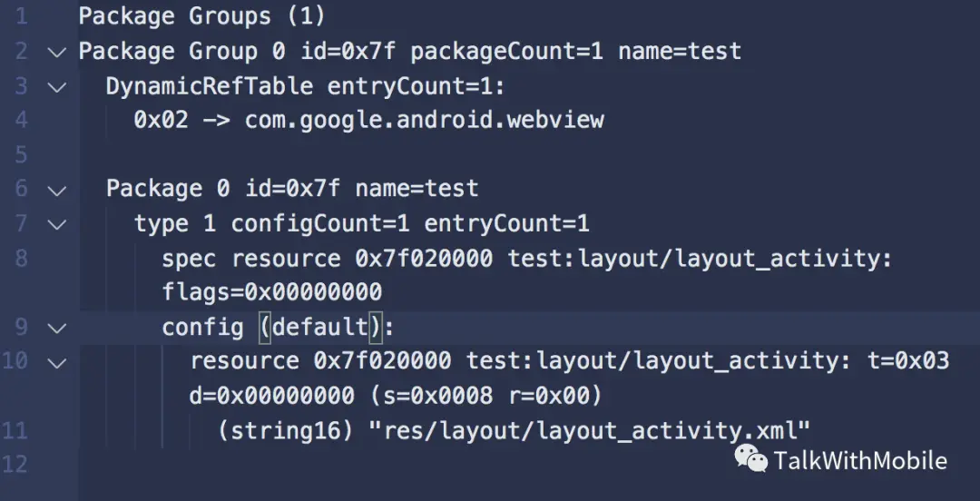
Task: Collapse the Package Group 0 fold chevron
Action: [x=57, y=53]
